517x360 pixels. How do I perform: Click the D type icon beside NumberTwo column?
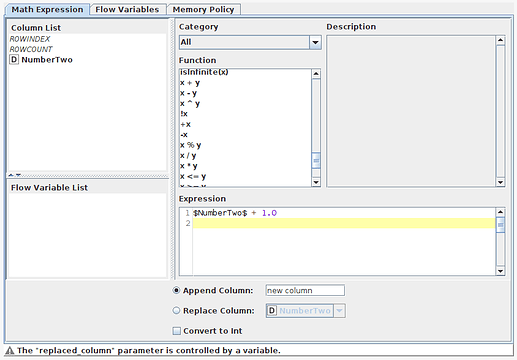click(x=14, y=60)
